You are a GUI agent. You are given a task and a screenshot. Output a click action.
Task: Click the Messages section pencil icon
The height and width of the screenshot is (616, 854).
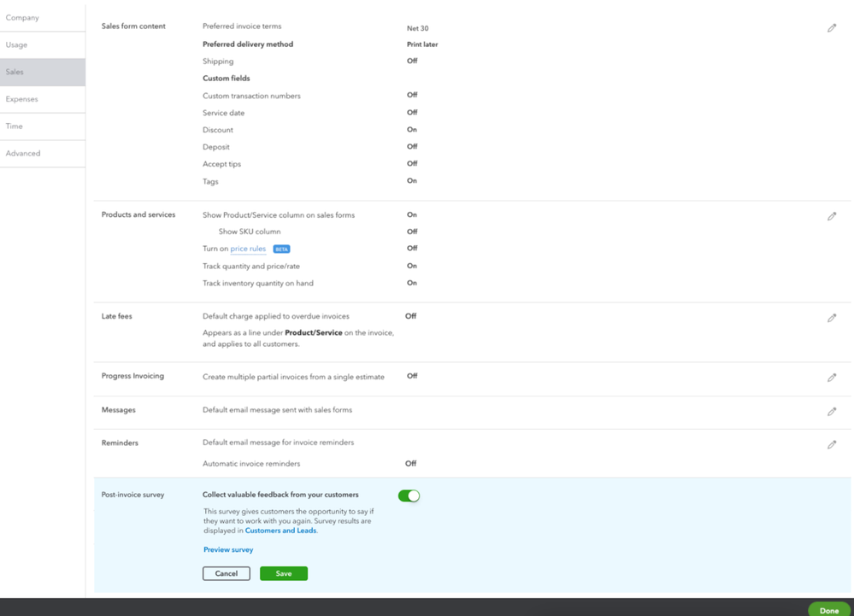coord(831,412)
